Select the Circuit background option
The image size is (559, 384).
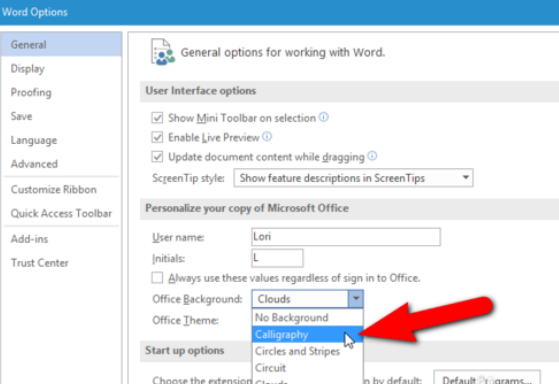point(307,368)
